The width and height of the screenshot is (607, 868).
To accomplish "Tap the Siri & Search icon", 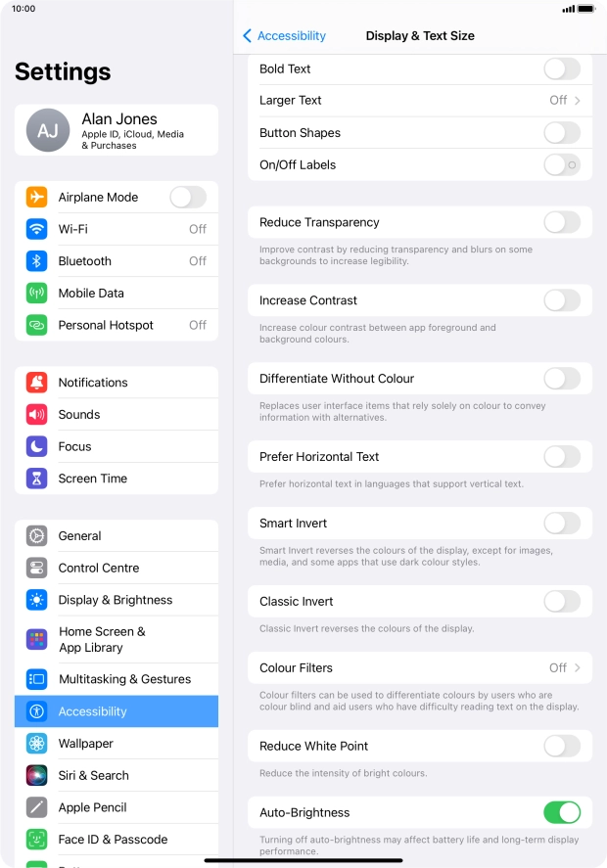I will (36, 776).
